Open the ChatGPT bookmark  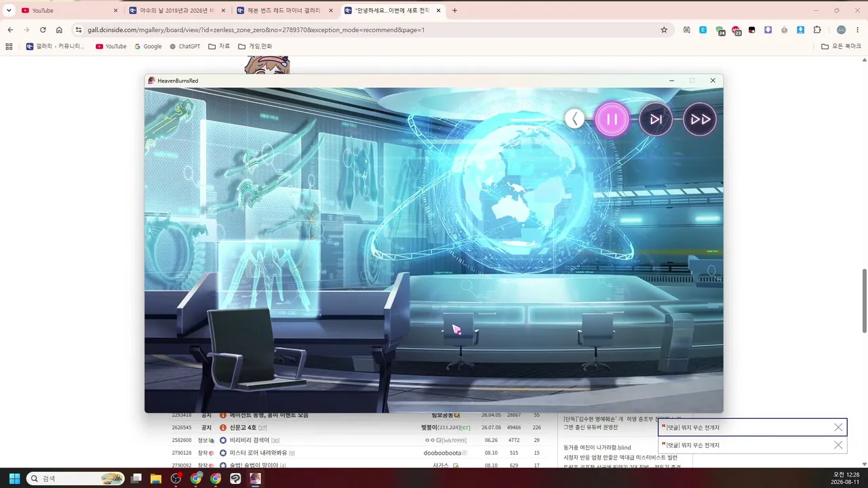(x=184, y=46)
